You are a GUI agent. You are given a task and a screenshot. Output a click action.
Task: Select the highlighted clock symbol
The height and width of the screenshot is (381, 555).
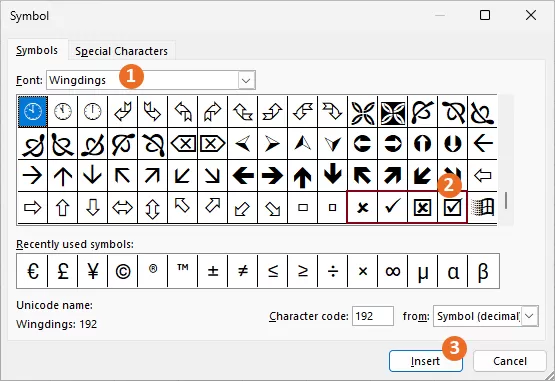33,112
